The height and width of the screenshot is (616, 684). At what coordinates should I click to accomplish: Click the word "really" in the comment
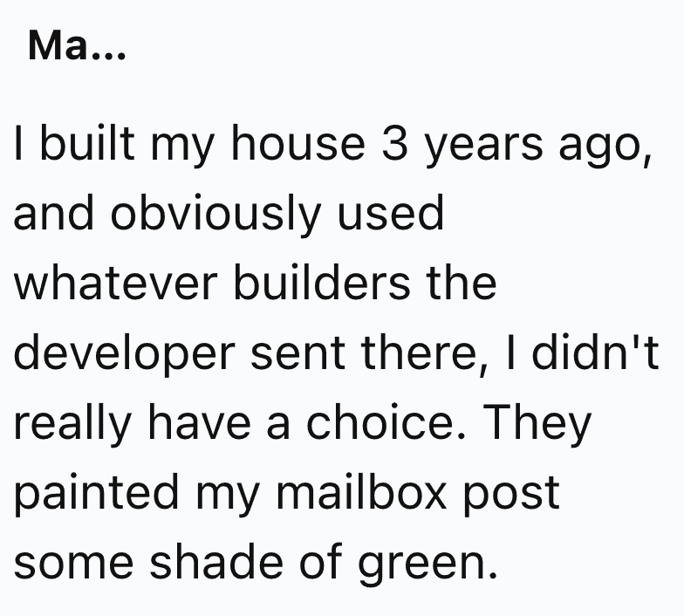coord(72,424)
